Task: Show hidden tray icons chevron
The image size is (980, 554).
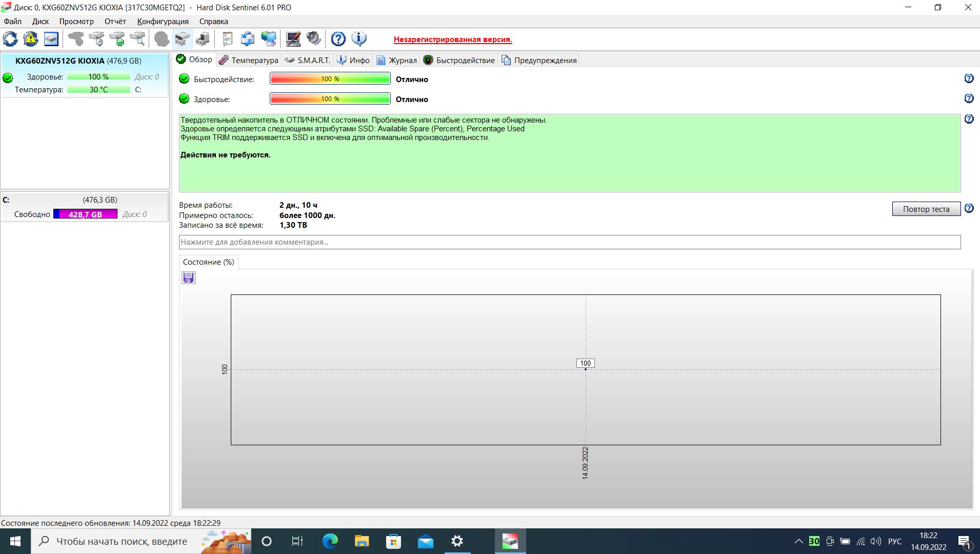Action: (x=798, y=541)
